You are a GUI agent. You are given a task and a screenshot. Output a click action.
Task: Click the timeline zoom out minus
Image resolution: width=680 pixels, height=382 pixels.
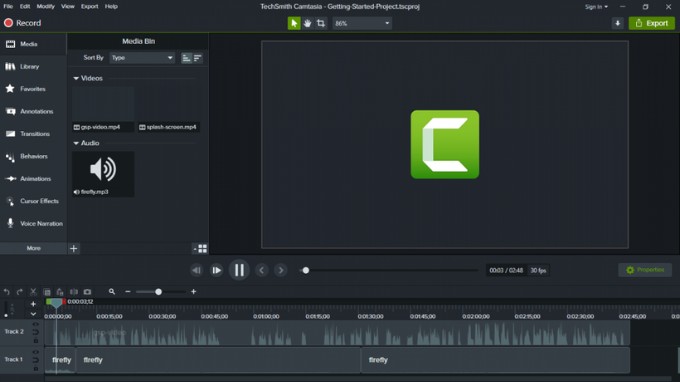(128, 292)
